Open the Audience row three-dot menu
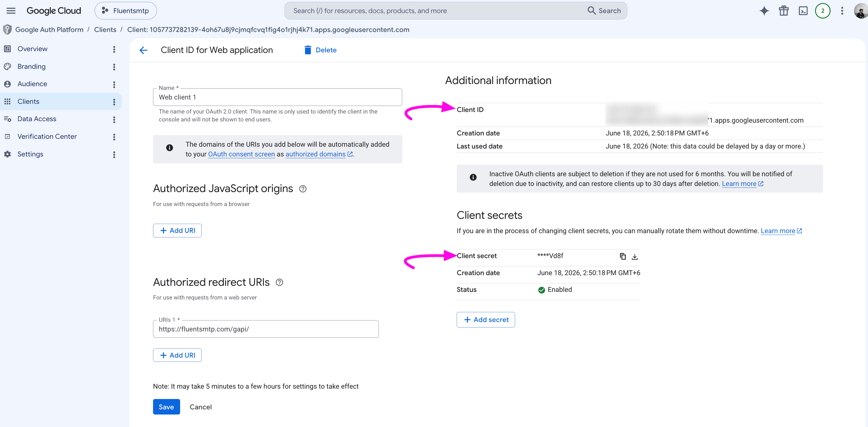The height and width of the screenshot is (427, 868). (x=114, y=84)
